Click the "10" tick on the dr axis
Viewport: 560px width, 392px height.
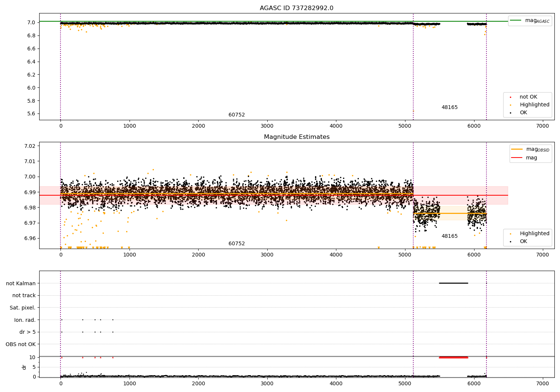(32, 357)
